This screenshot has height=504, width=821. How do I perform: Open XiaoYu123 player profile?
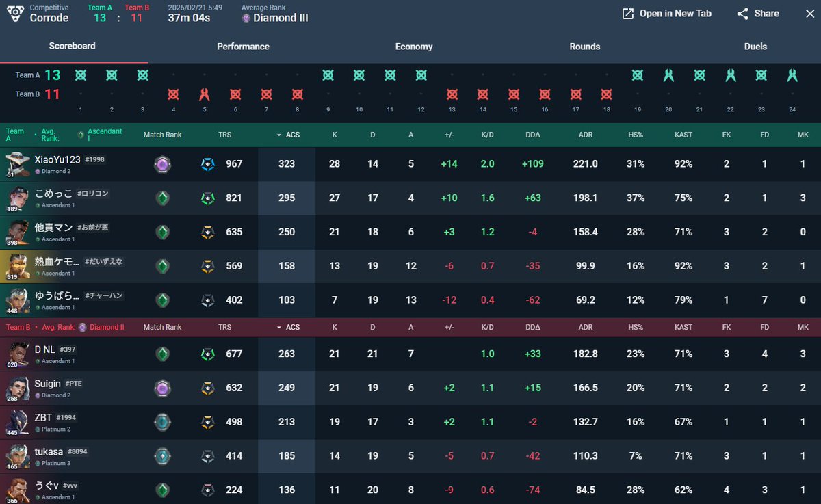click(x=57, y=159)
